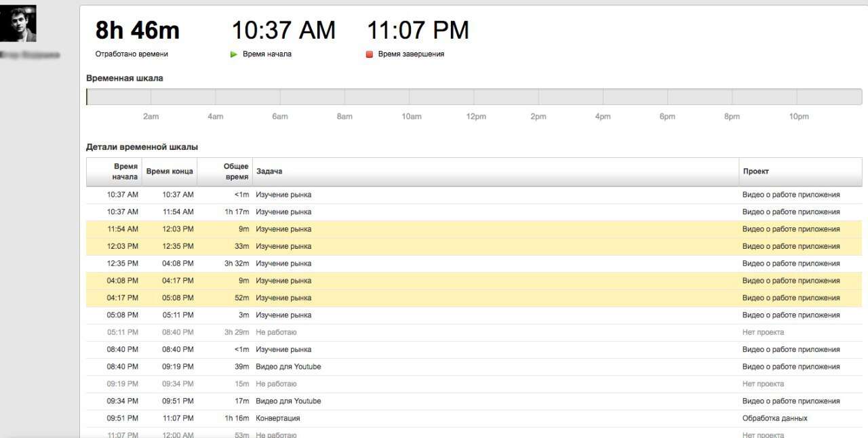Click the 10:37 AM start time heading
This screenshot has width=868, height=438.
(283, 31)
